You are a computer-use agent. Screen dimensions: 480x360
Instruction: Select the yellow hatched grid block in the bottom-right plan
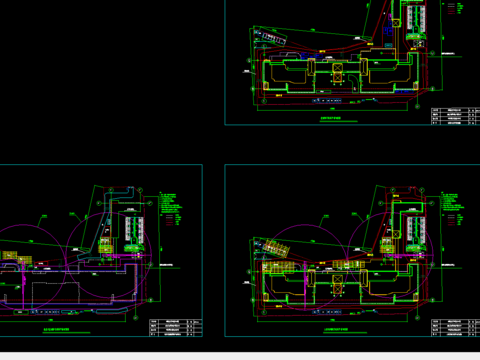(278, 267)
